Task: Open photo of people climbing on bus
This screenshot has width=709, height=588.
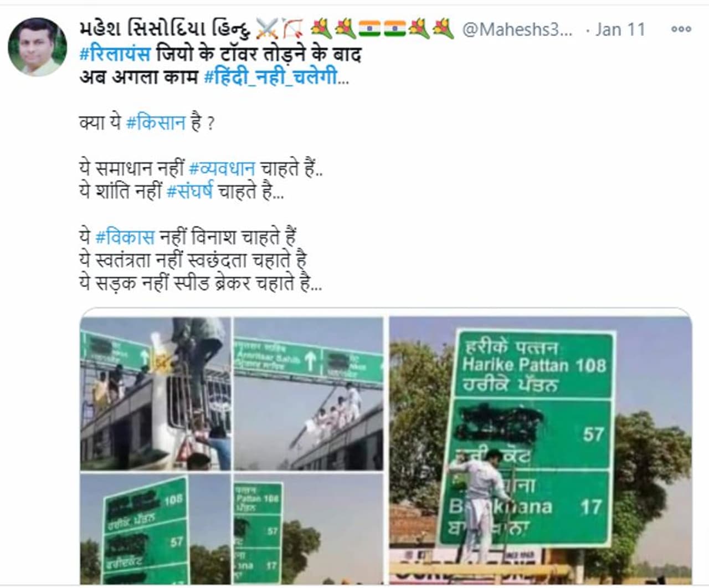Action: coord(156,393)
